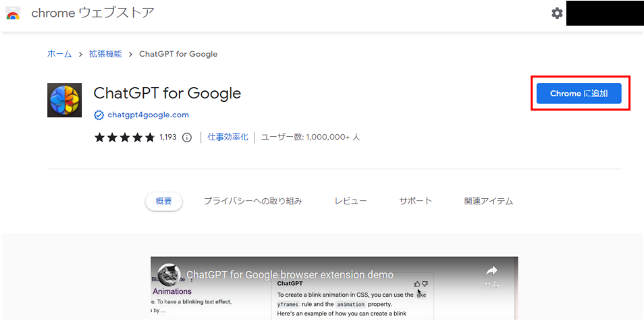Viewport: 644px width, 327px height.
Task: Click the Chrome Web Store rainbow logo
Action: pyautogui.click(x=13, y=14)
